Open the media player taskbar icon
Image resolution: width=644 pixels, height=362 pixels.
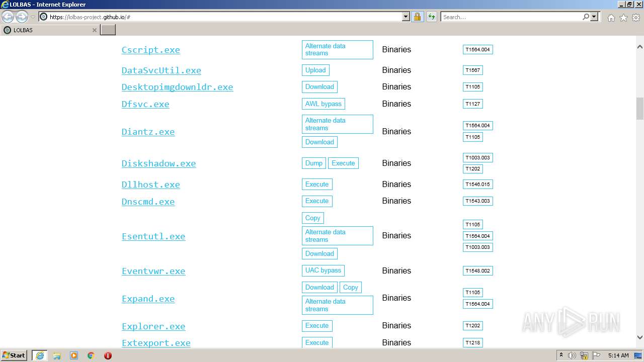tap(74, 355)
